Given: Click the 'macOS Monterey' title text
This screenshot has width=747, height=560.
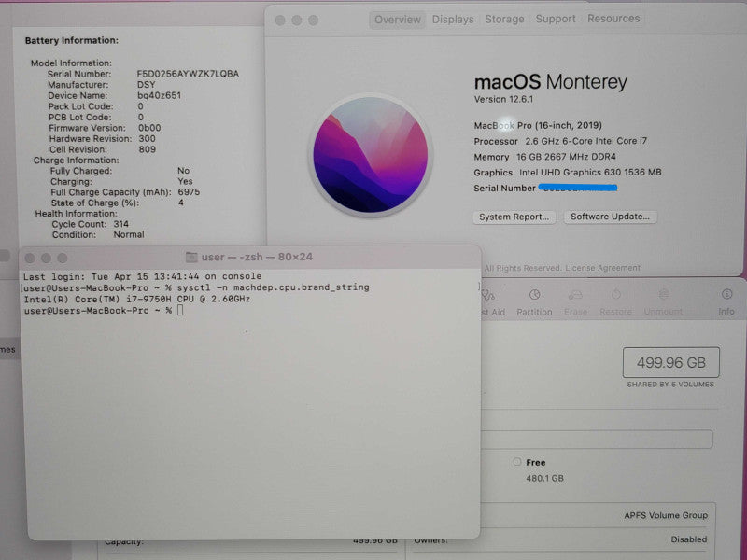Looking at the screenshot, I should tap(550, 82).
